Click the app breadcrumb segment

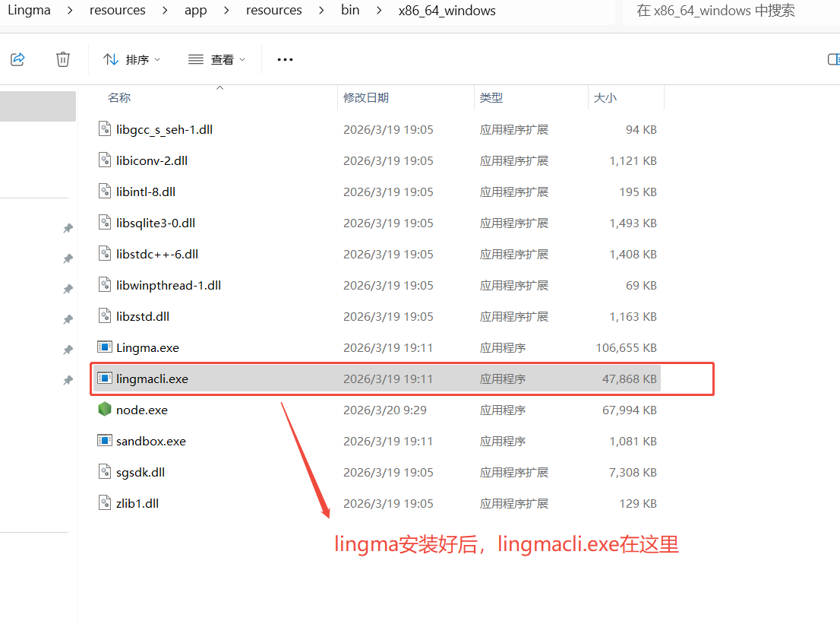(195, 10)
